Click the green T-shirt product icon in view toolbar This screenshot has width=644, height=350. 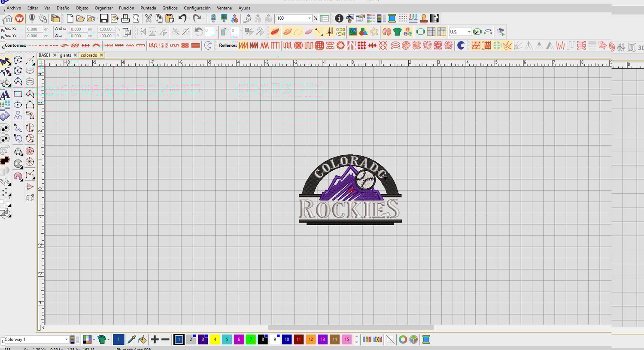pos(397,32)
